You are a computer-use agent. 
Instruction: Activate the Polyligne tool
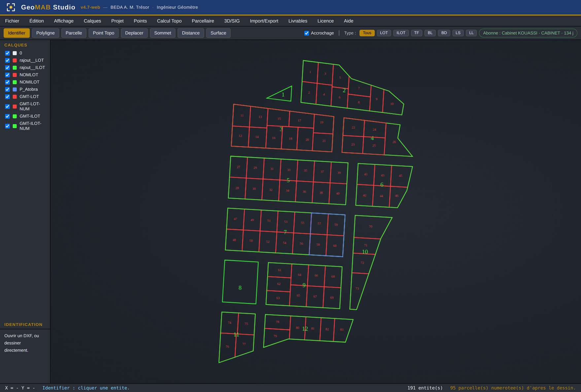[x=46, y=33]
